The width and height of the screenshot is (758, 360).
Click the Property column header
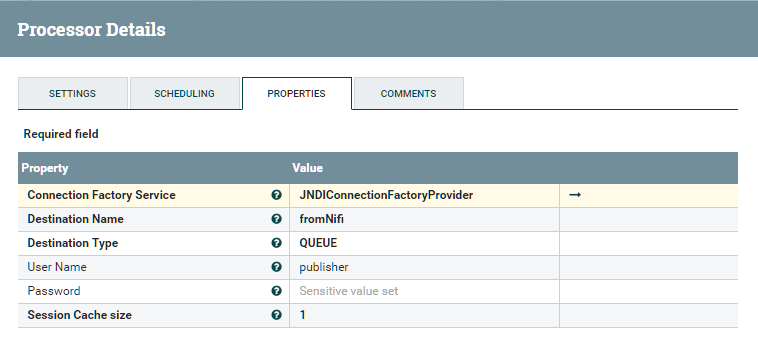tap(45, 168)
